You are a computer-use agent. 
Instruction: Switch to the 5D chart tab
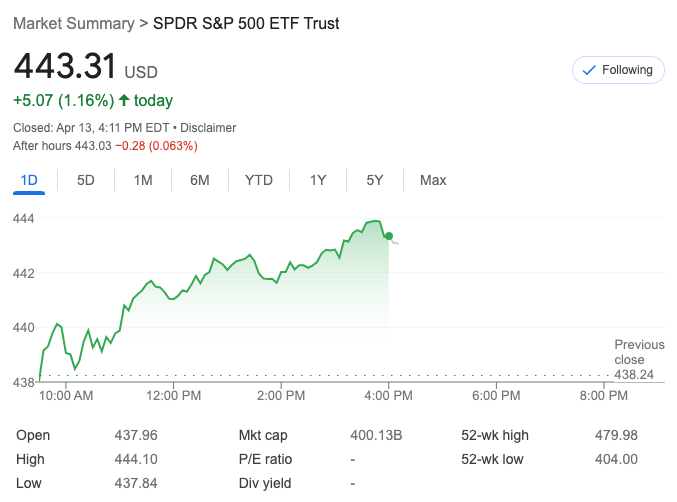click(86, 180)
